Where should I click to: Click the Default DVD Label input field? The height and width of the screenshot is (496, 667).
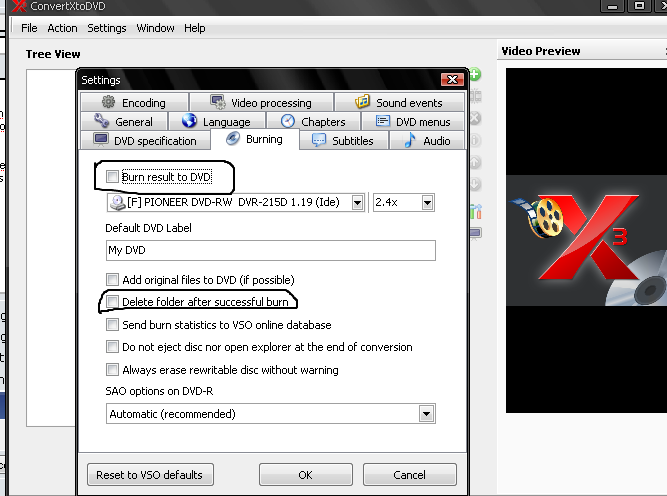[x=271, y=250]
